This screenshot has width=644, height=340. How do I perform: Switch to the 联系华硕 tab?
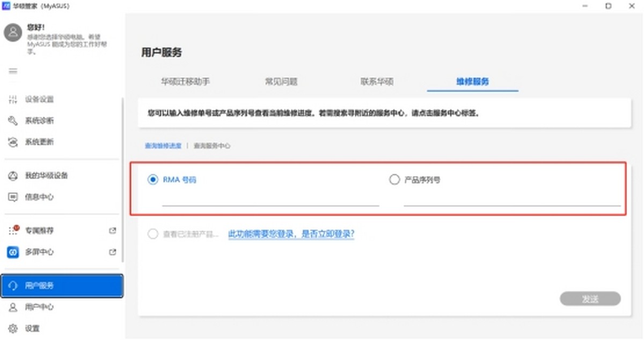[377, 82]
